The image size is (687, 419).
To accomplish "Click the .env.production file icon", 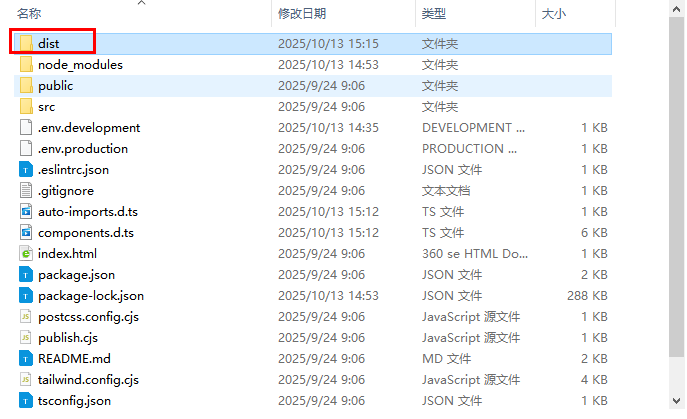I will click(x=26, y=149).
